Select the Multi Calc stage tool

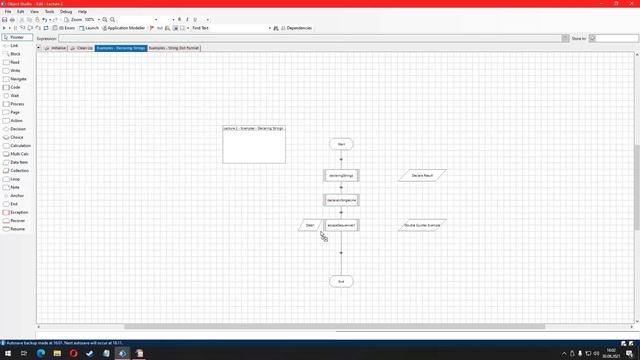(x=16, y=154)
